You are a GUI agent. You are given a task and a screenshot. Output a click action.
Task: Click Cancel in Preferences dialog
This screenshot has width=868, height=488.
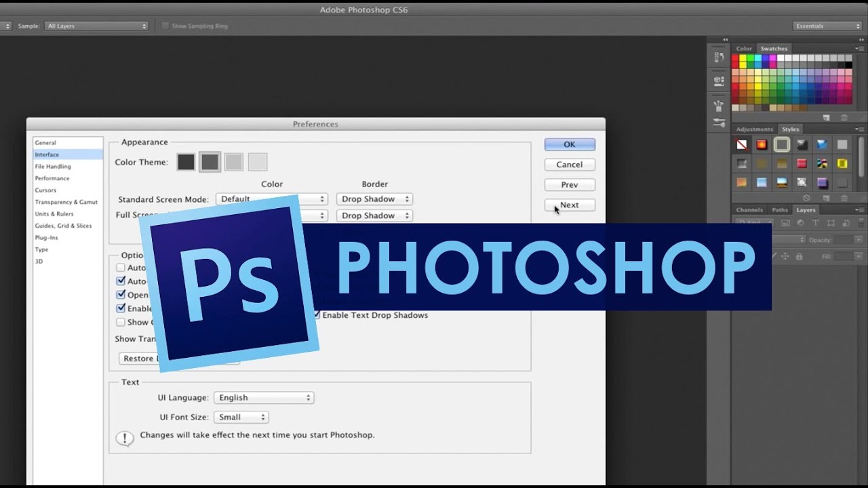click(570, 165)
